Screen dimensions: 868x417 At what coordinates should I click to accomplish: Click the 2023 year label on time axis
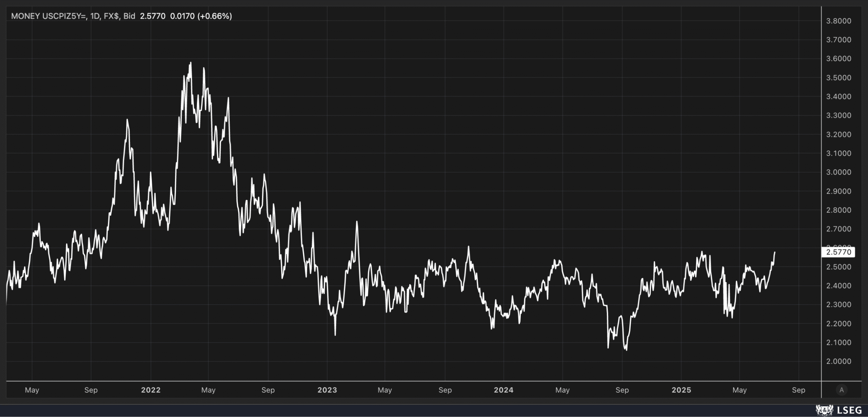point(327,390)
